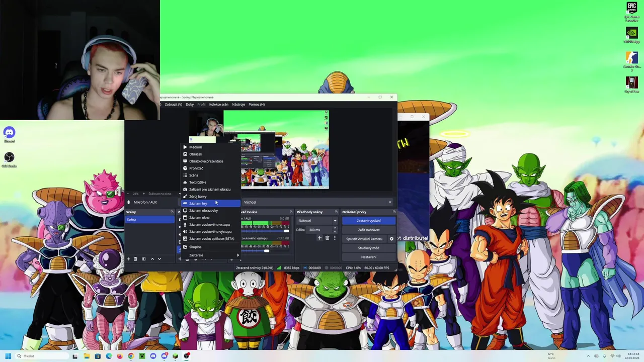The height and width of the screenshot is (362, 644).
Task: Add Záznam zvukového výstupu source
Action: click(210, 232)
